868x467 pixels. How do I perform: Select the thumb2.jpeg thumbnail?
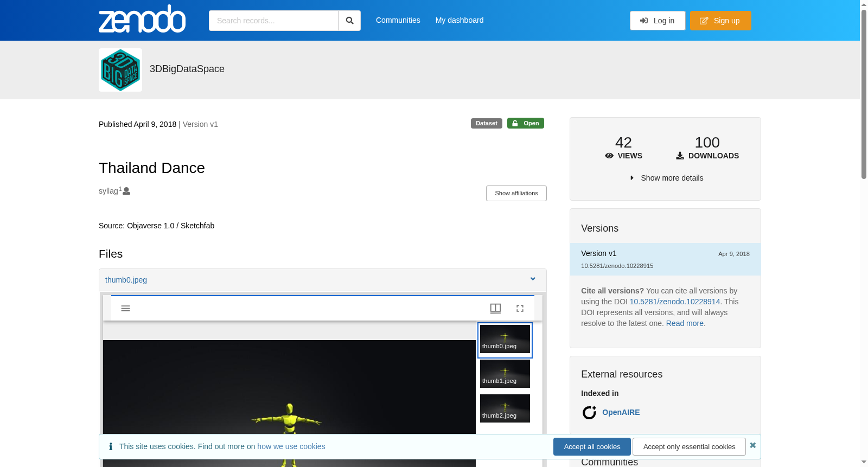pyautogui.click(x=505, y=408)
